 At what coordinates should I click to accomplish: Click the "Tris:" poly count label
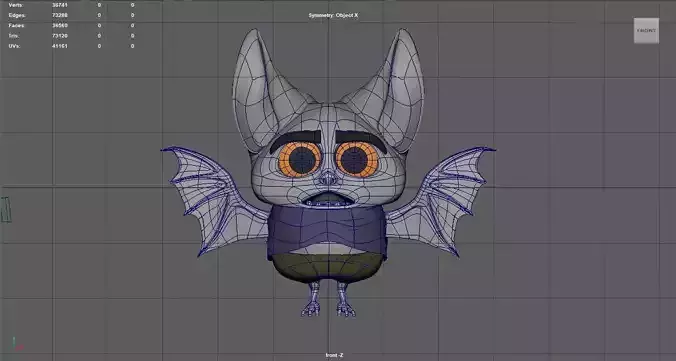click(14, 36)
